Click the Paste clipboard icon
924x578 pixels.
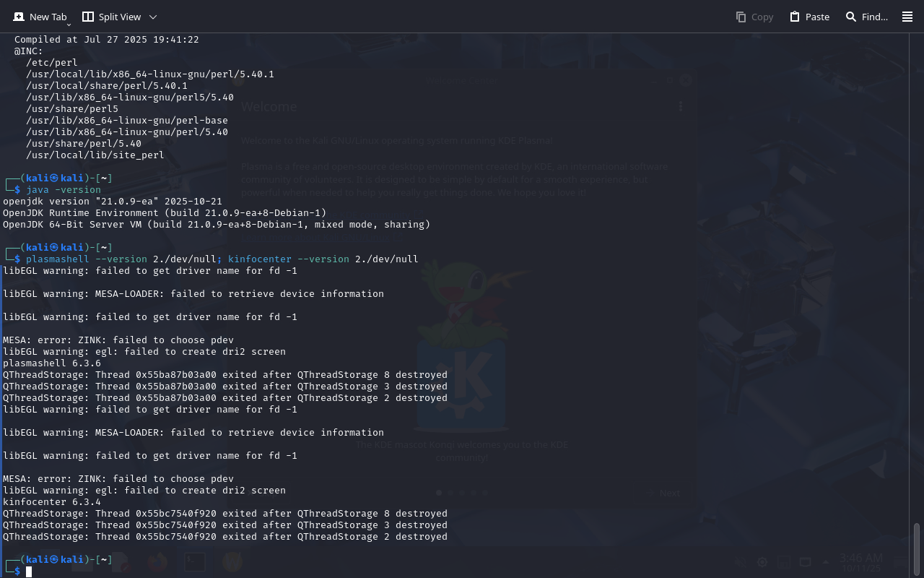click(x=795, y=17)
